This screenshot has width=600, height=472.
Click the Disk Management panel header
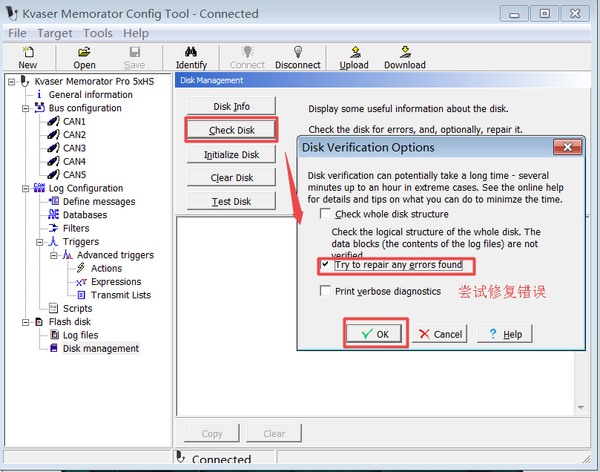coord(382,80)
